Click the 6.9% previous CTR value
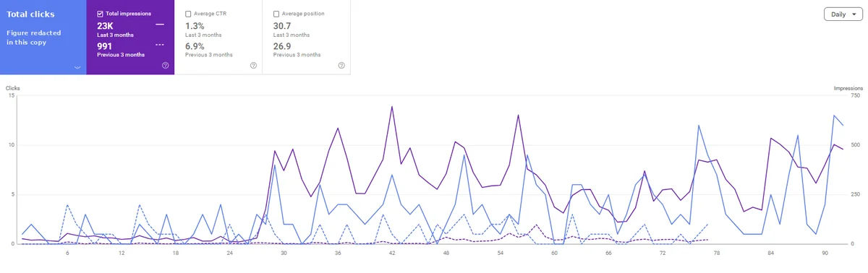868x273 pixels. point(195,45)
